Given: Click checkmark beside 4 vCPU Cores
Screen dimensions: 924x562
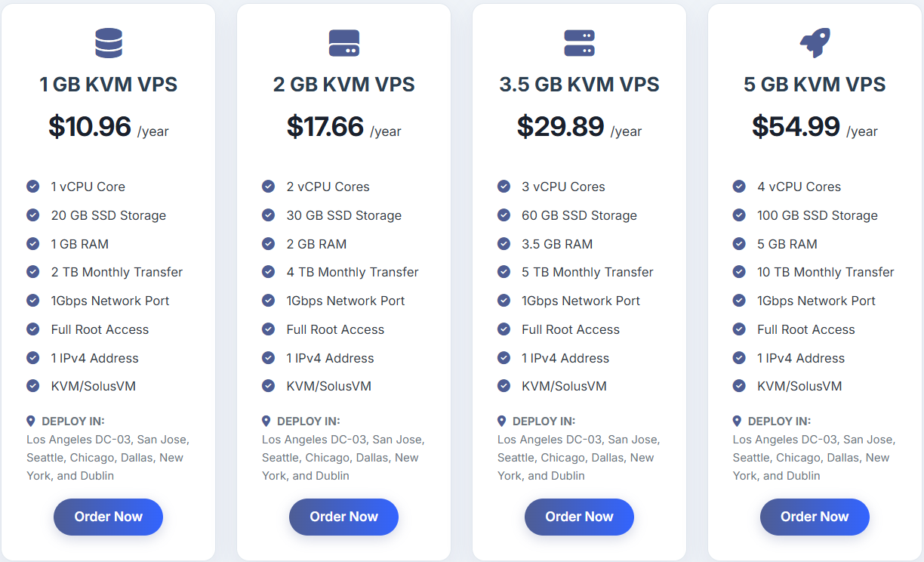Looking at the screenshot, I should [740, 187].
